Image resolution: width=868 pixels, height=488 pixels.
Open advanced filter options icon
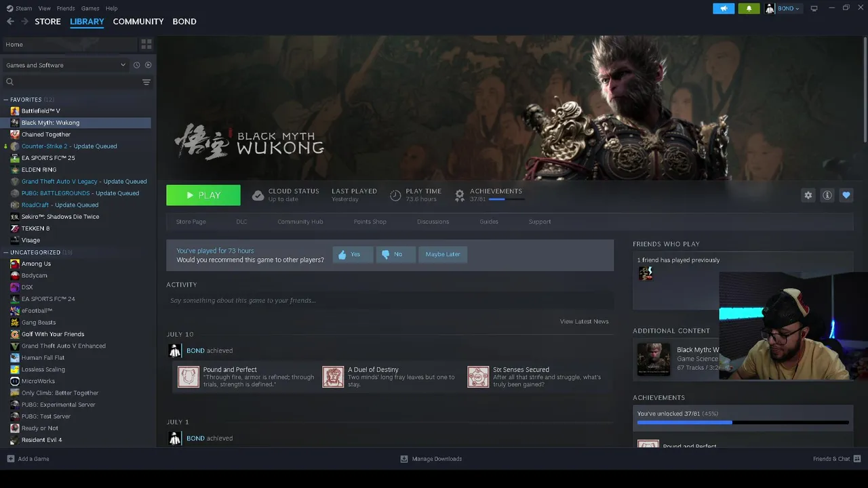point(146,82)
